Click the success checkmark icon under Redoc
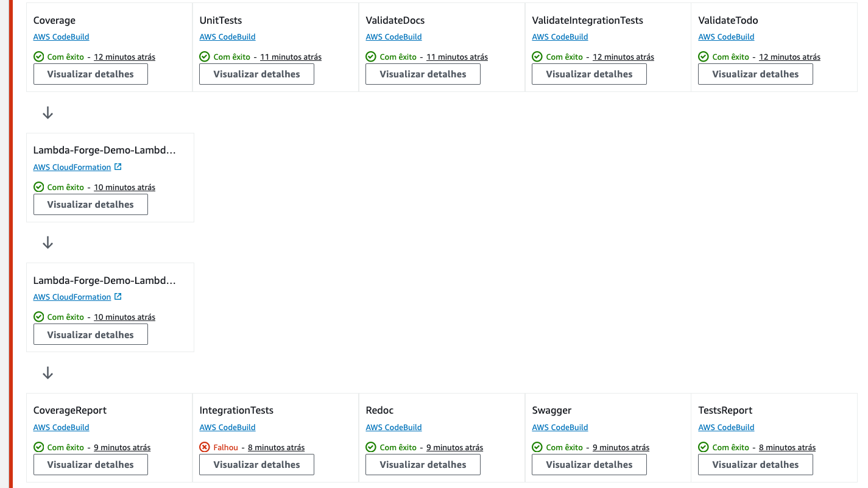 pyautogui.click(x=371, y=447)
